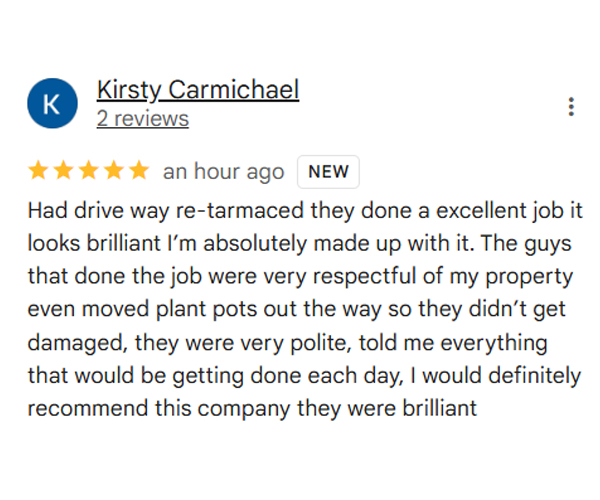Click the third gold star
Viewport: 600px width, 500px height.
tap(89, 171)
